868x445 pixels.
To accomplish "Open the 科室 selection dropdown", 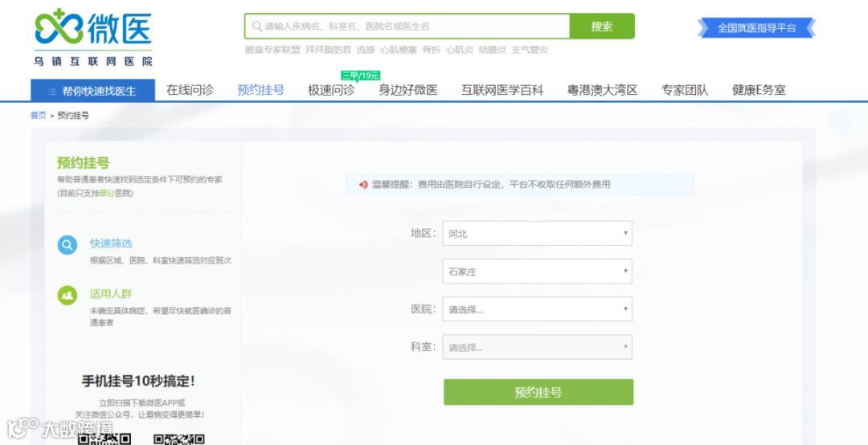I will [537, 347].
